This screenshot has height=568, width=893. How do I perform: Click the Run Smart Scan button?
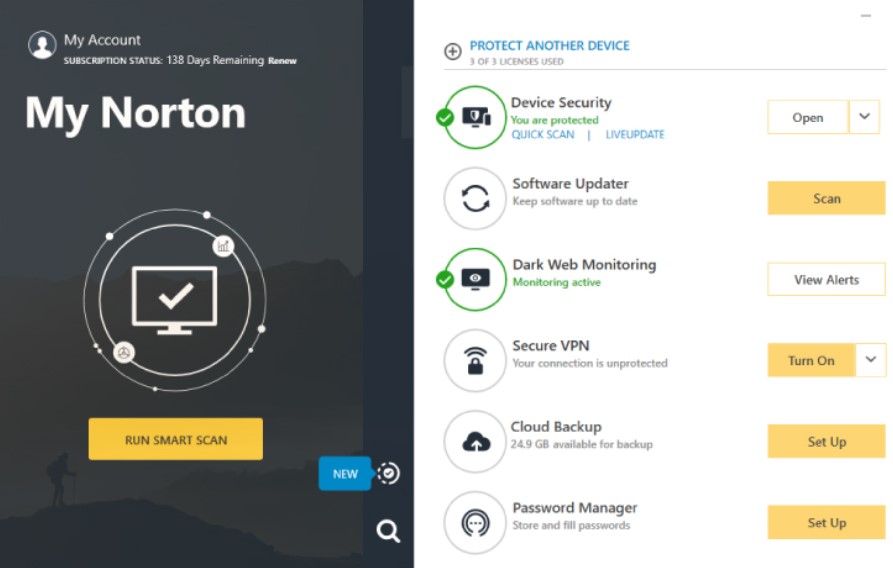coord(175,439)
